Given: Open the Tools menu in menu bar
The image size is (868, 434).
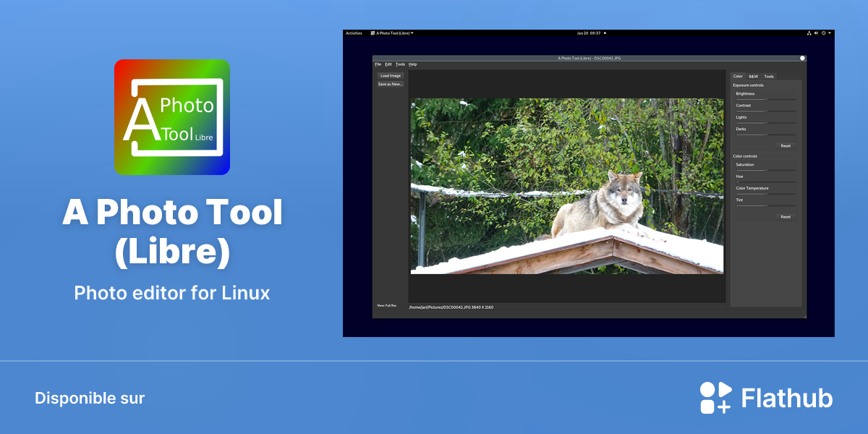Looking at the screenshot, I should coord(400,64).
